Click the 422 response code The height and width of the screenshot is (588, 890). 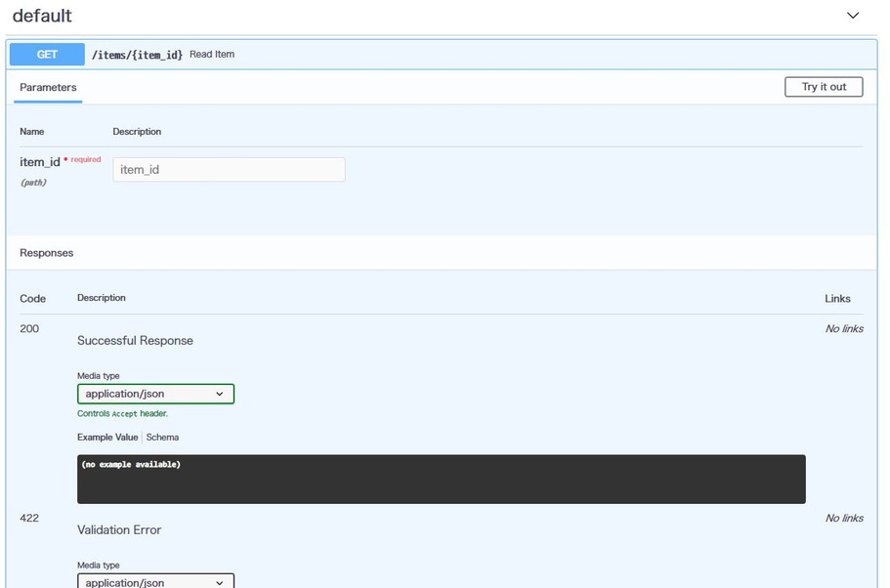point(29,518)
